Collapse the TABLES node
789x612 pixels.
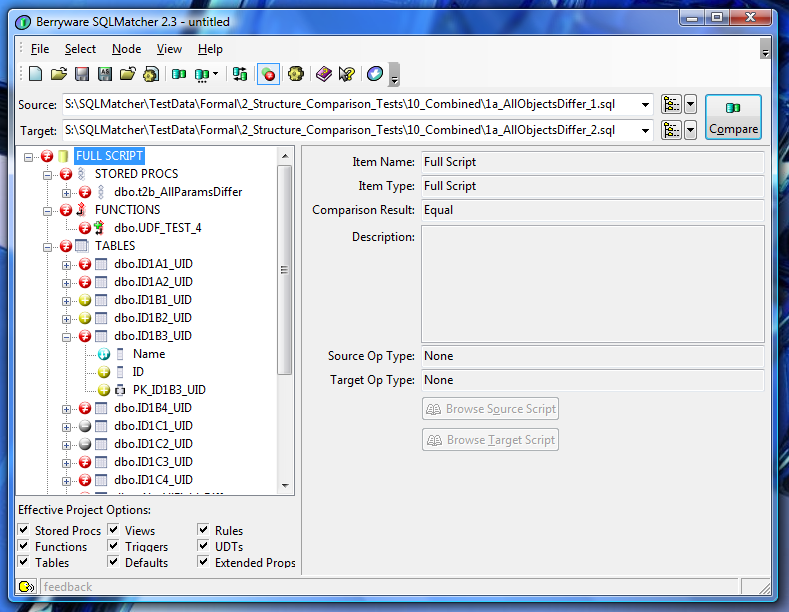47,247
